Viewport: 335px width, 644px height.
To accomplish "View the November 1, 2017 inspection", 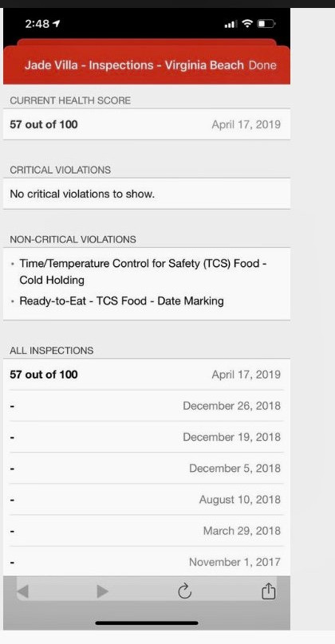I will coord(147,561).
